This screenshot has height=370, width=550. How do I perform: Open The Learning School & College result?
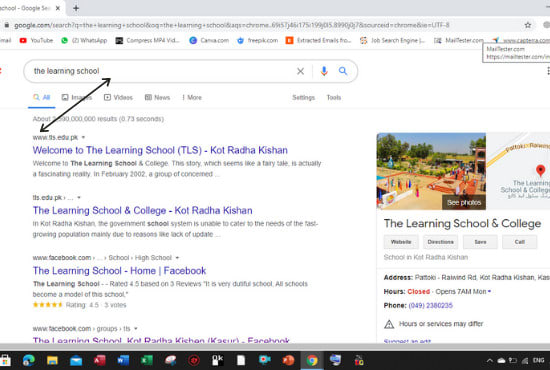(142, 210)
